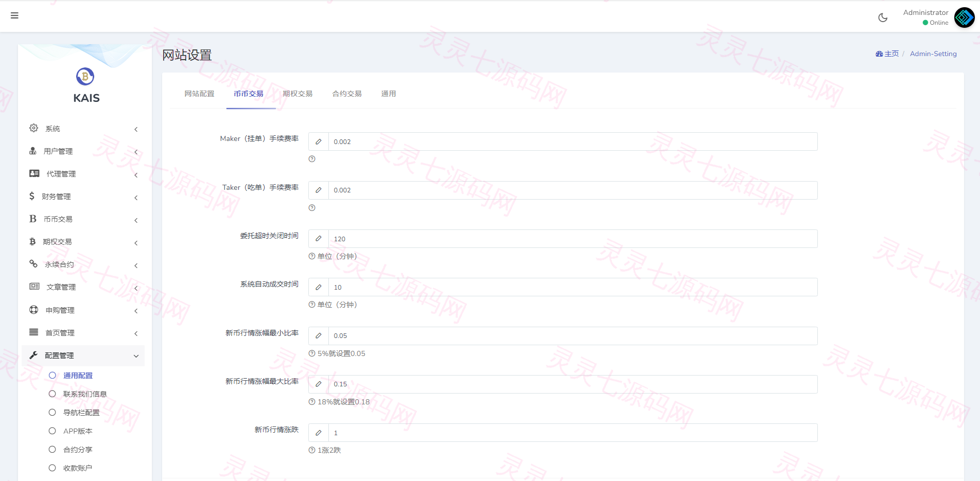This screenshot has height=481, width=980.
Task: Expand the 系统 menu chevron
Action: 136,129
